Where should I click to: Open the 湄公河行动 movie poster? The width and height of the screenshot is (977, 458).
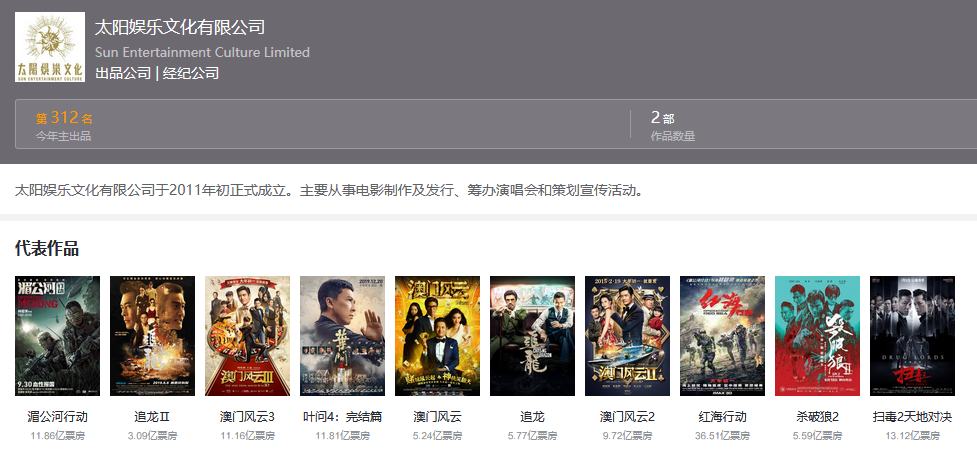pos(57,336)
